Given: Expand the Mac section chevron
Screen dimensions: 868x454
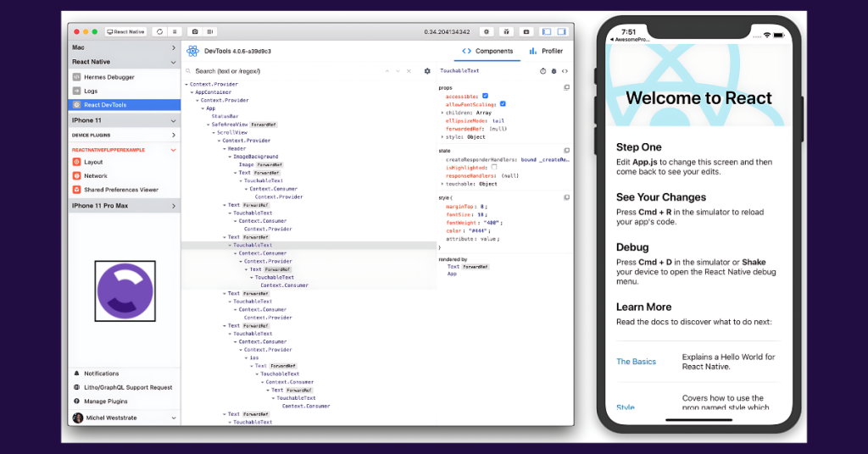Looking at the screenshot, I should 174,48.
